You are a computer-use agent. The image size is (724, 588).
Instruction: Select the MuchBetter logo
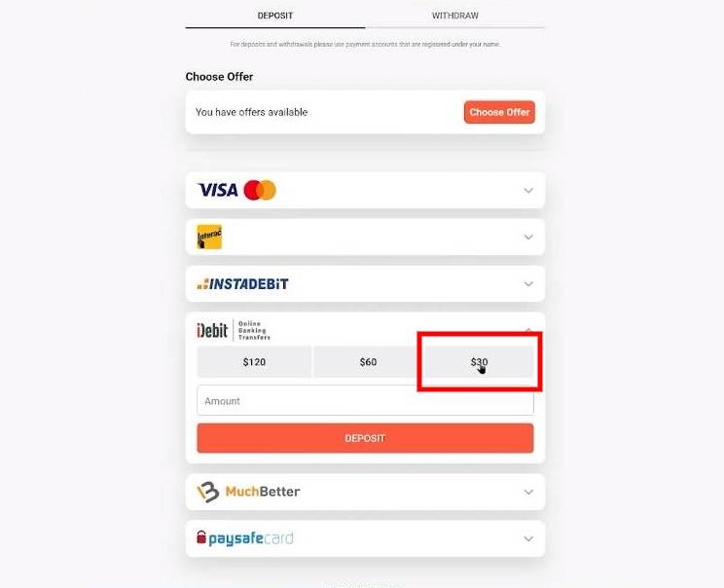pos(248,492)
